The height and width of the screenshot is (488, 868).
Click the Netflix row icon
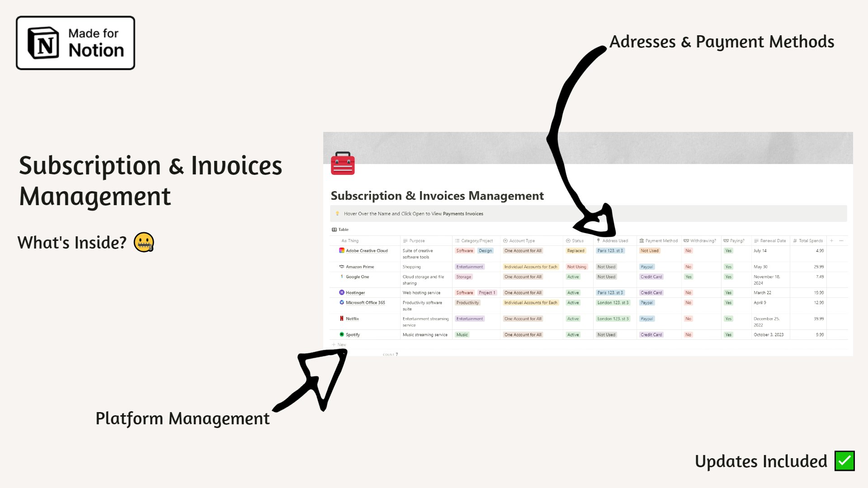(342, 319)
